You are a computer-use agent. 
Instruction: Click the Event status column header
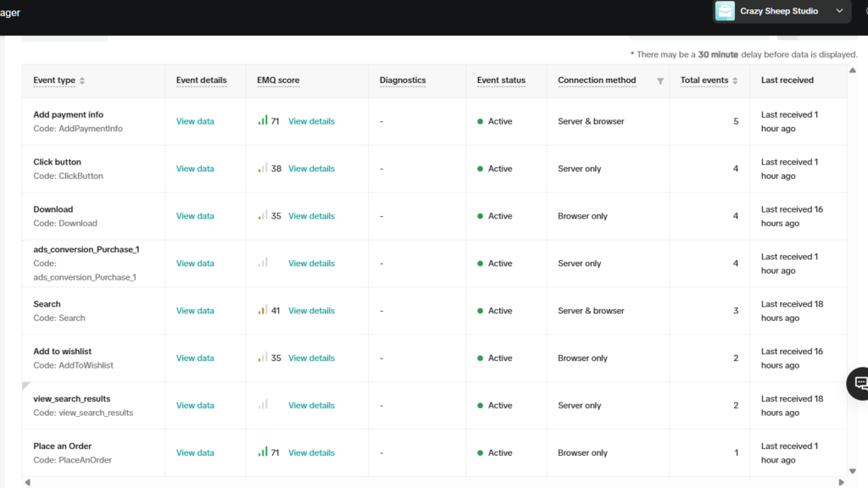501,80
